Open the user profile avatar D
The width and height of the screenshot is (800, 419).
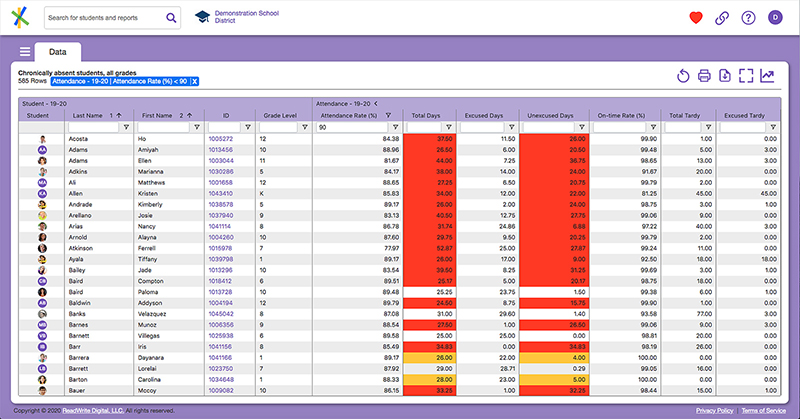[x=774, y=18]
